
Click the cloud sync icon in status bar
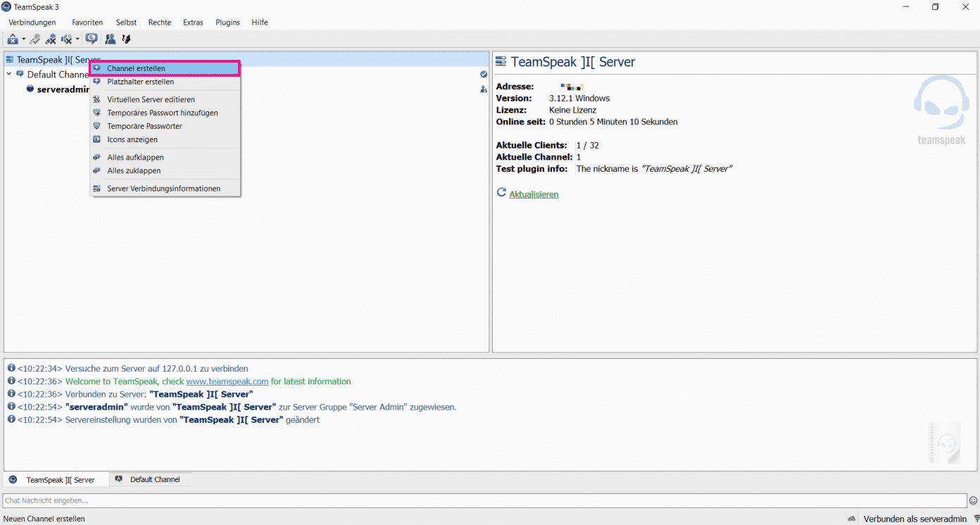point(851,519)
